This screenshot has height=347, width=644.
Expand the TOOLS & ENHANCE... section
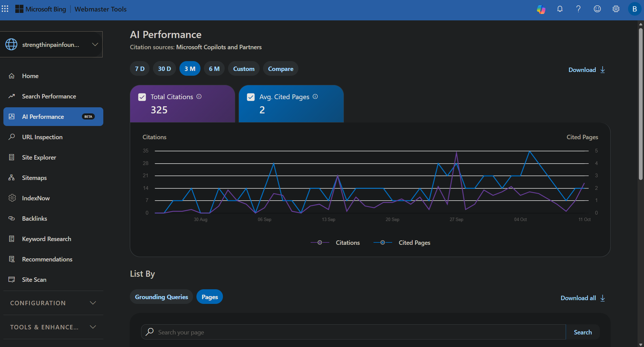[x=53, y=327]
